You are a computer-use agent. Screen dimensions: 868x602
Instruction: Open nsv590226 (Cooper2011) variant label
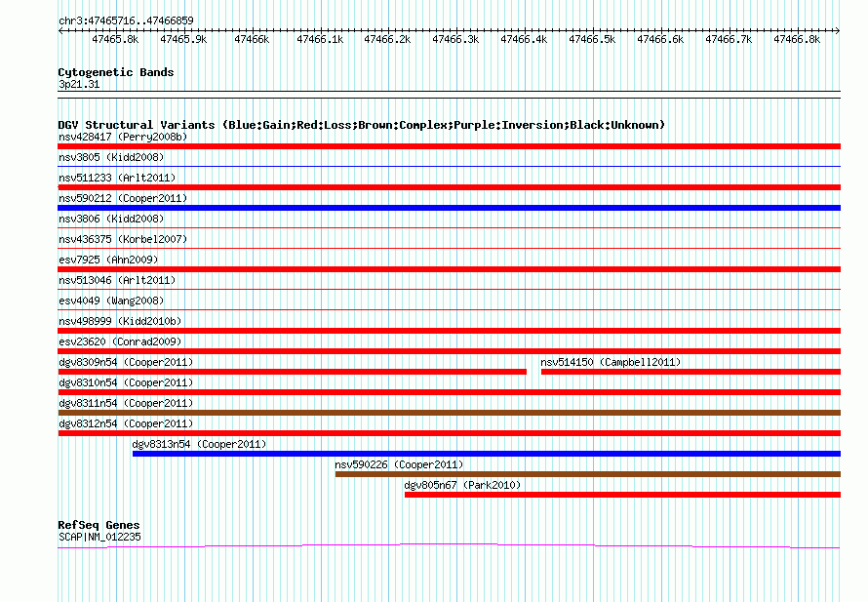pyautogui.click(x=399, y=464)
